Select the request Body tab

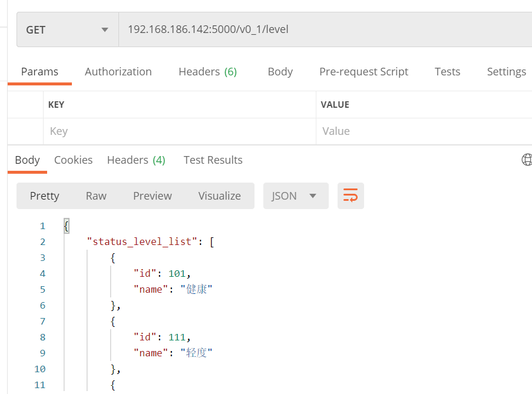tap(280, 72)
